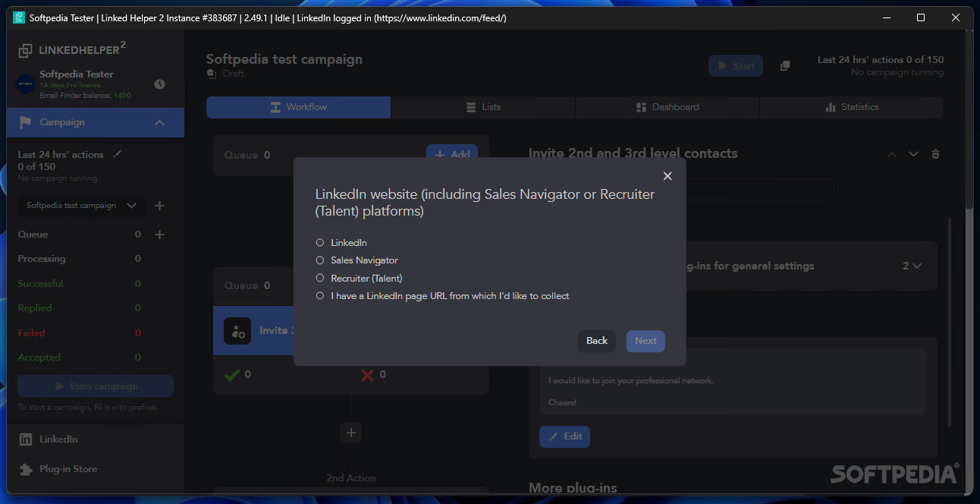Choose the Sales Navigator radio option
This screenshot has width=980, height=504.
tap(320, 260)
